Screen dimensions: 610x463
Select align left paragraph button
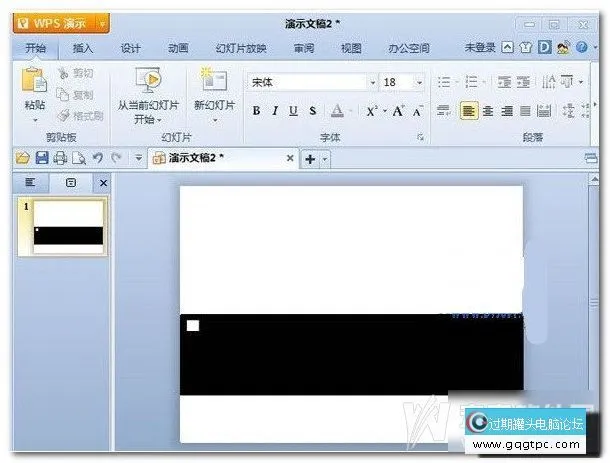point(469,111)
